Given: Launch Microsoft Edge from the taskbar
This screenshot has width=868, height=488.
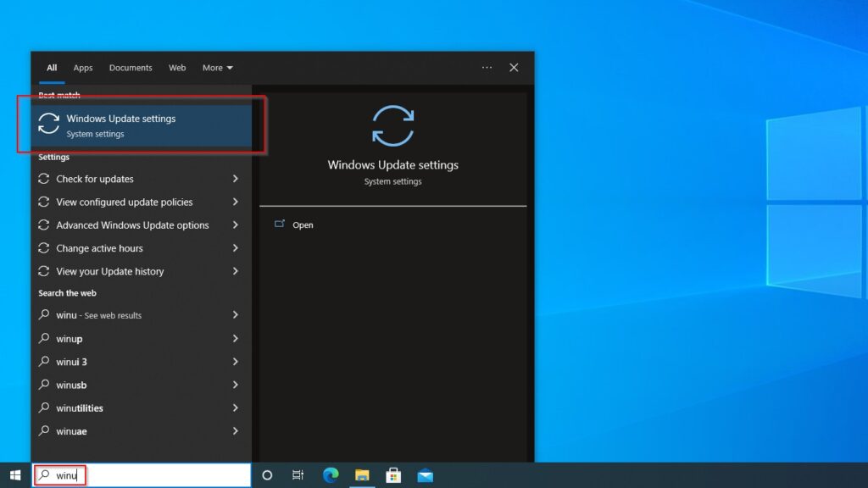Looking at the screenshot, I should 330,475.
